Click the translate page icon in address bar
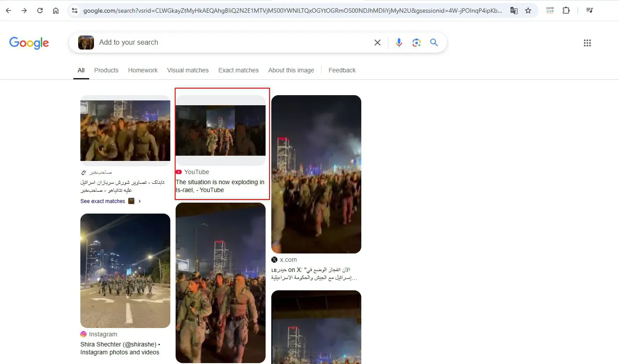Image resolution: width=619 pixels, height=364 pixels. (514, 11)
